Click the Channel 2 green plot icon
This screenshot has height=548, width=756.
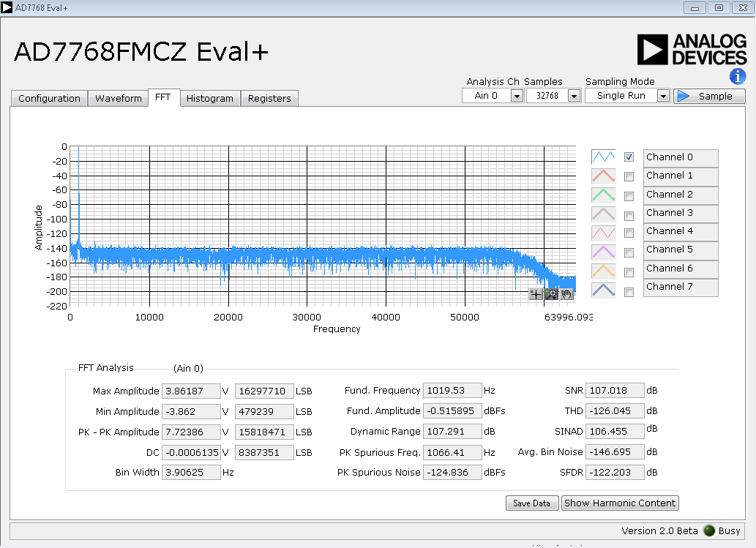(x=603, y=195)
